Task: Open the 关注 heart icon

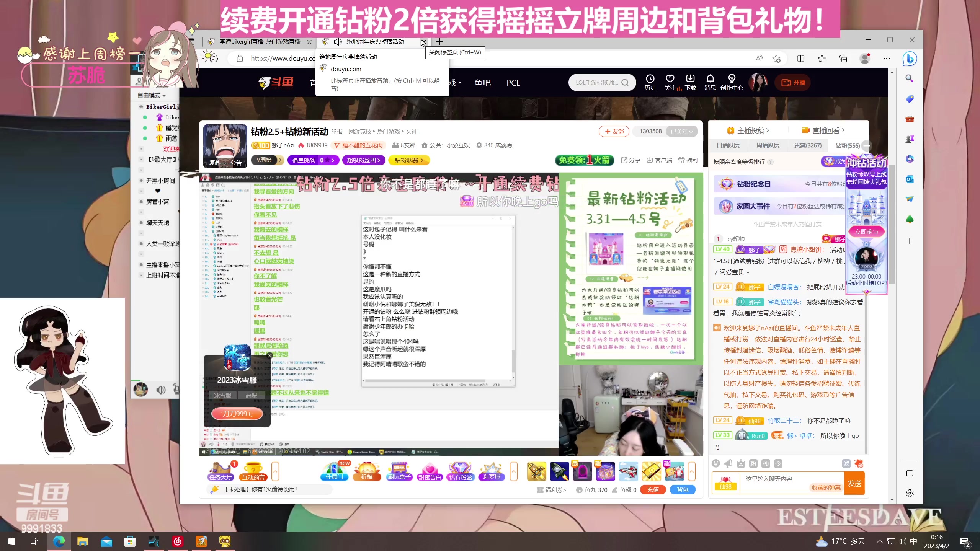Action: (x=670, y=82)
